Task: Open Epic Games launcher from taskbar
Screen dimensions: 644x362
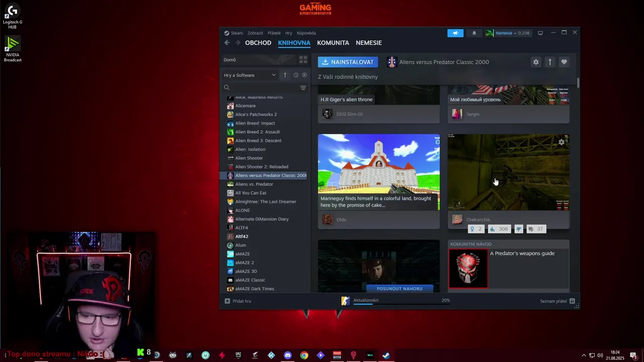Action: coord(238,355)
